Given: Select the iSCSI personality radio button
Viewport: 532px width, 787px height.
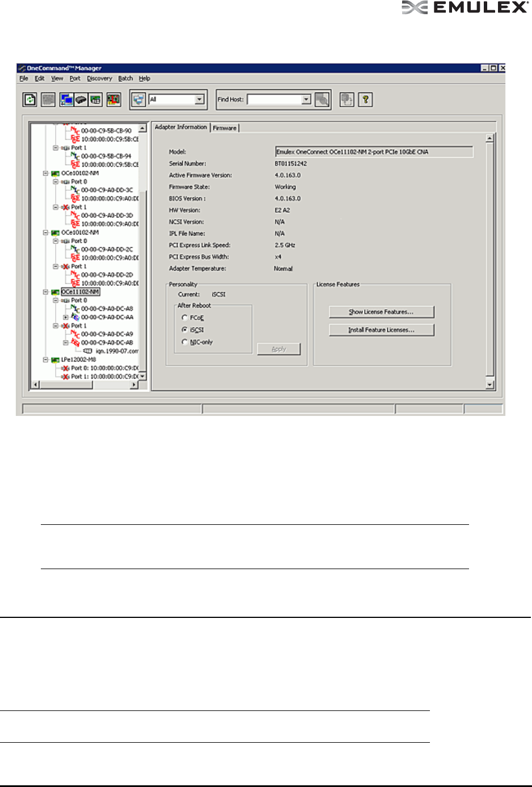Looking at the screenshot, I should click(184, 330).
